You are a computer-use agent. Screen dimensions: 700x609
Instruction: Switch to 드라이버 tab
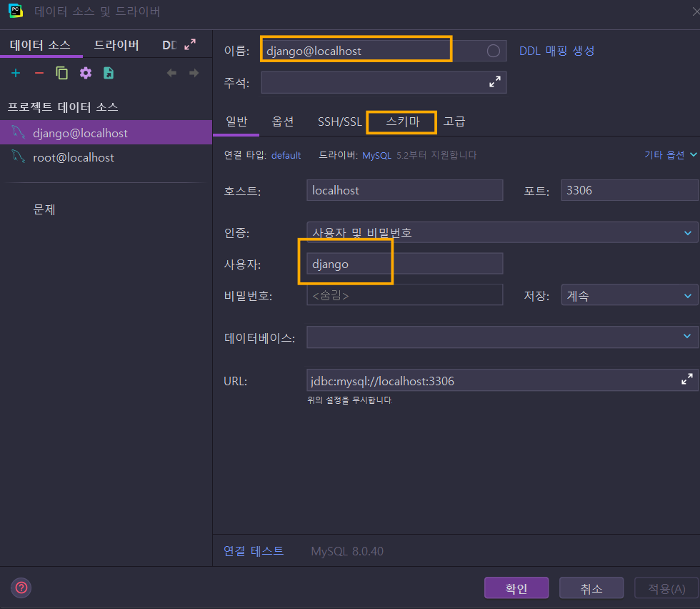point(116,45)
